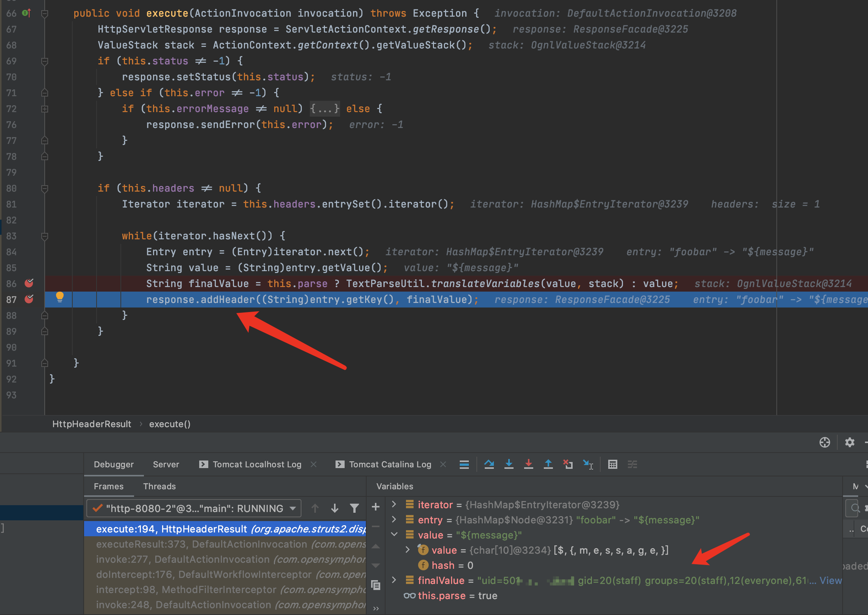
Task: Select frame intercept:98, MethodFilterInterceptor
Action: coord(225,589)
